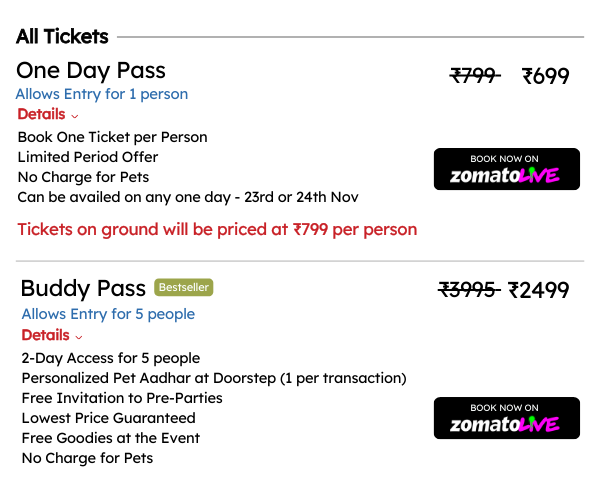600x500 pixels.
Task: Click the ₹2499 discounted price
Action: (x=538, y=290)
